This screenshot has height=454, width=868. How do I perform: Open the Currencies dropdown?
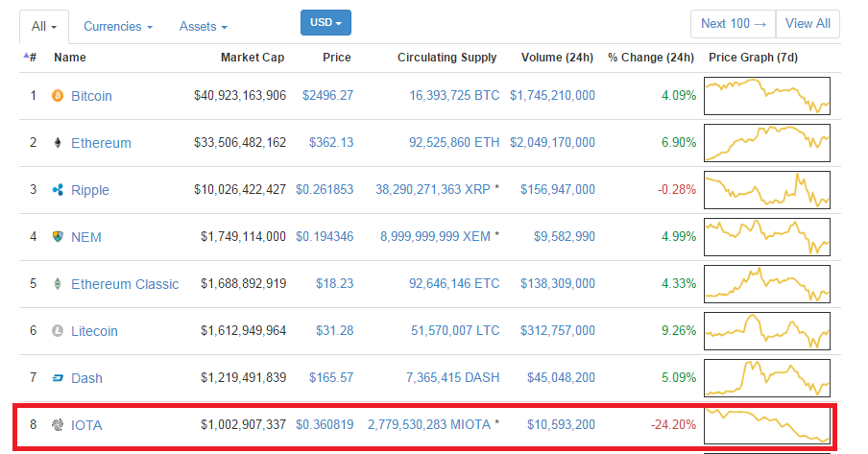tap(118, 27)
